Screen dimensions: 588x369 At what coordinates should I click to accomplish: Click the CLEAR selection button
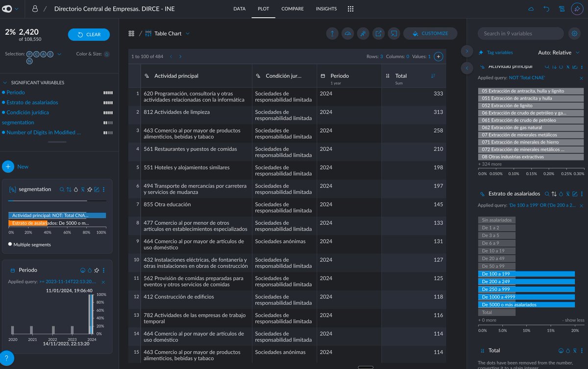point(89,34)
